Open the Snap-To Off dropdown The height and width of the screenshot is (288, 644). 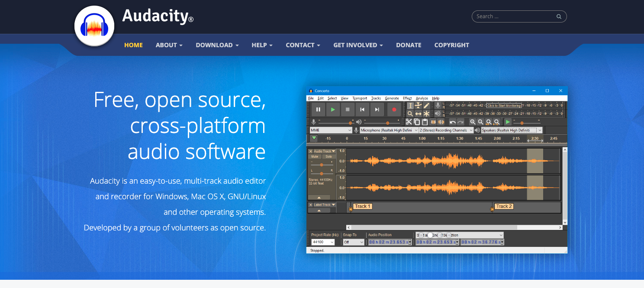[354, 242]
